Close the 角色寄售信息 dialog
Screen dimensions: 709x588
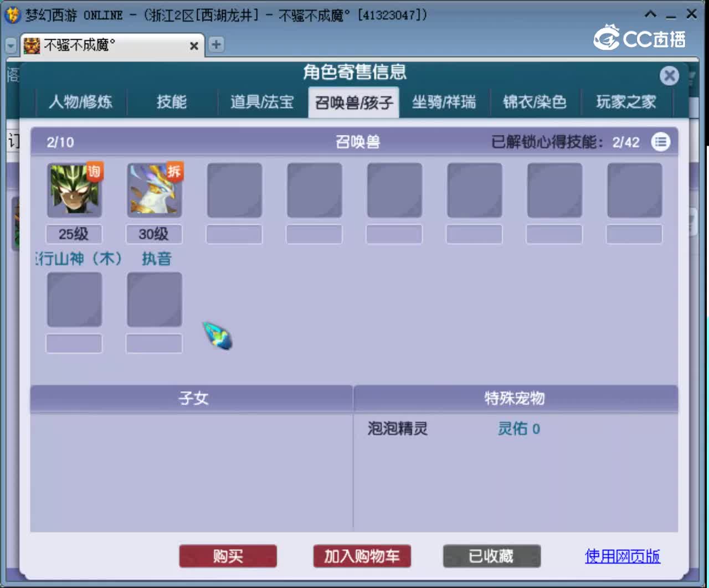coord(669,75)
